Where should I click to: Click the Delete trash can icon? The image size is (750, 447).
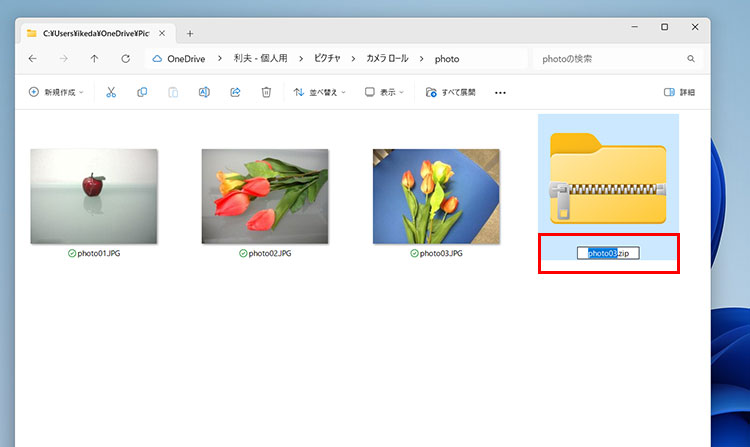[x=266, y=92]
